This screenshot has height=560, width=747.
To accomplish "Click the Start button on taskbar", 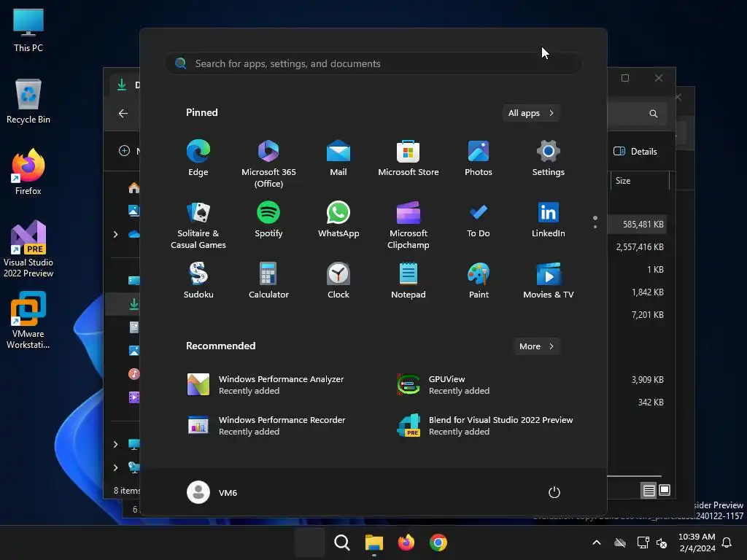I will [x=309, y=542].
